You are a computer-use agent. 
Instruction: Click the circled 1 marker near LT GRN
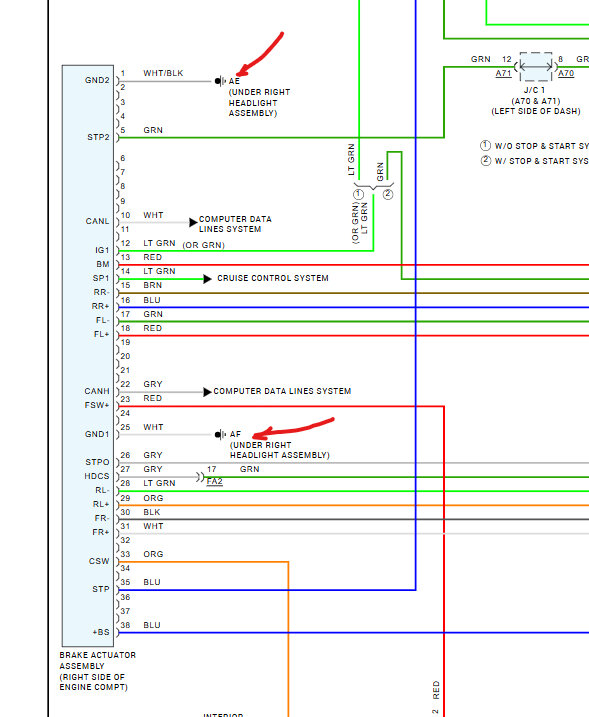click(359, 194)
